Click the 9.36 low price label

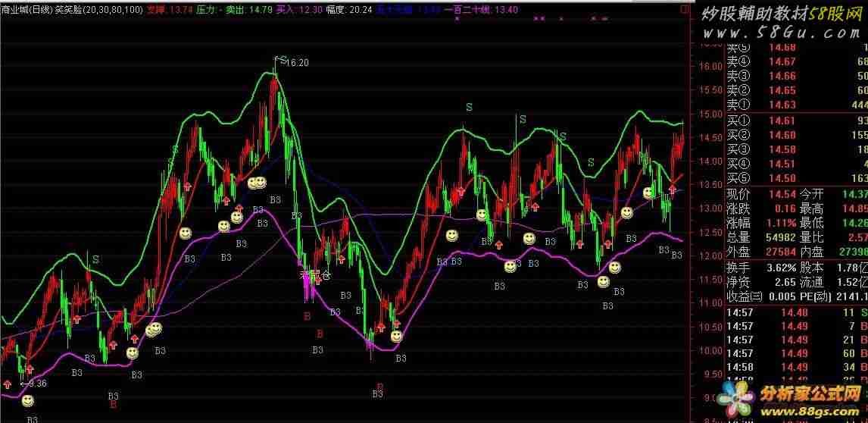pos(38,383)
